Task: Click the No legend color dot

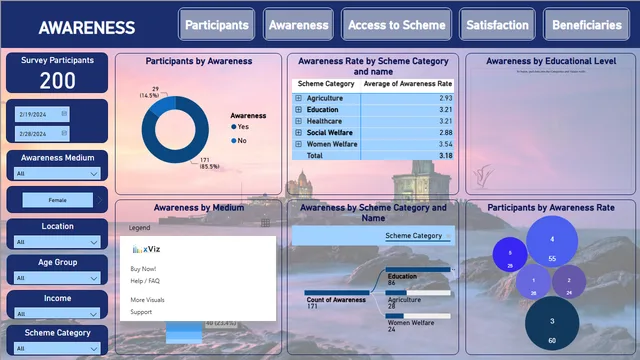Action: [x=233, y=141]
